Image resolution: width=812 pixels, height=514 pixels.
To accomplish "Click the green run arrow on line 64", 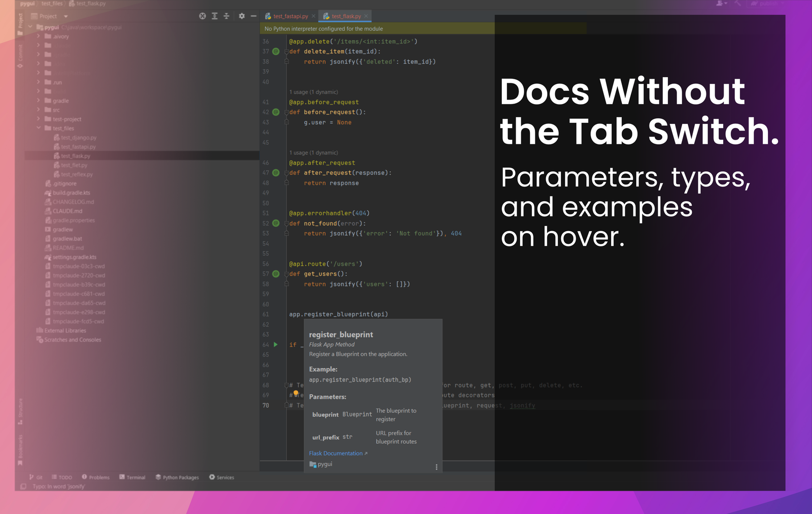I will point(276,344).
